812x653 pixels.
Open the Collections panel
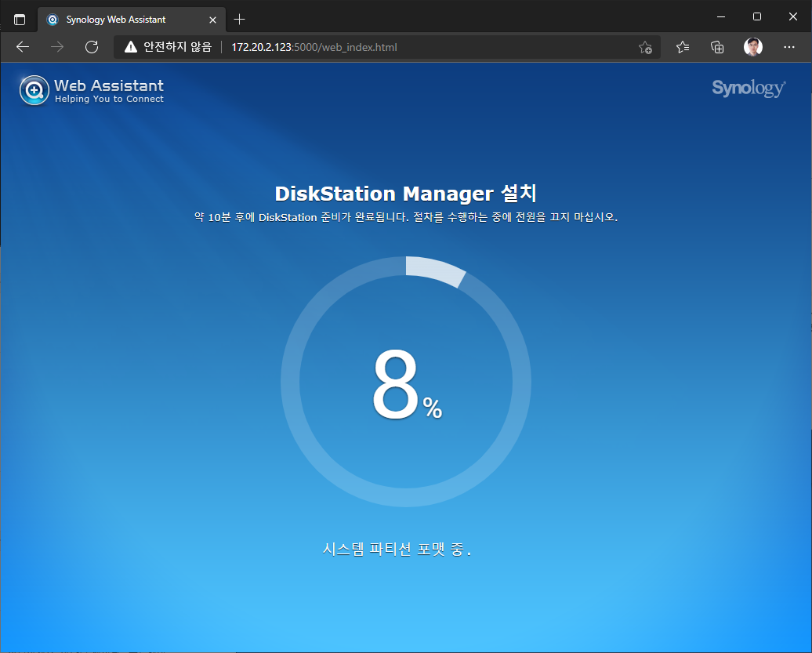(x=717, y=47)
